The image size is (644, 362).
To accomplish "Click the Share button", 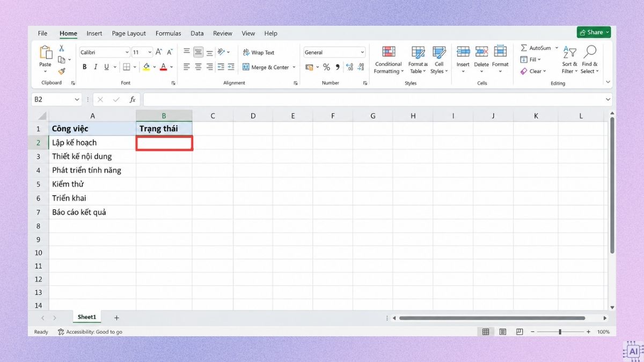I will click(594, 32).
